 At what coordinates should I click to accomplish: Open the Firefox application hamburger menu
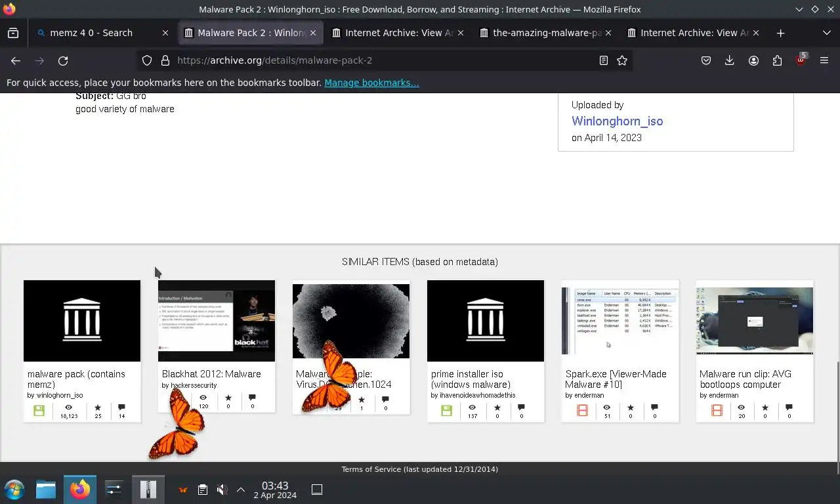point(824,60)
